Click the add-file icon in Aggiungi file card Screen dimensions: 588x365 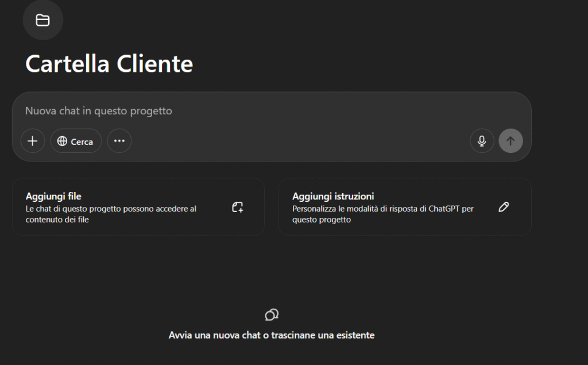[238, 208]
